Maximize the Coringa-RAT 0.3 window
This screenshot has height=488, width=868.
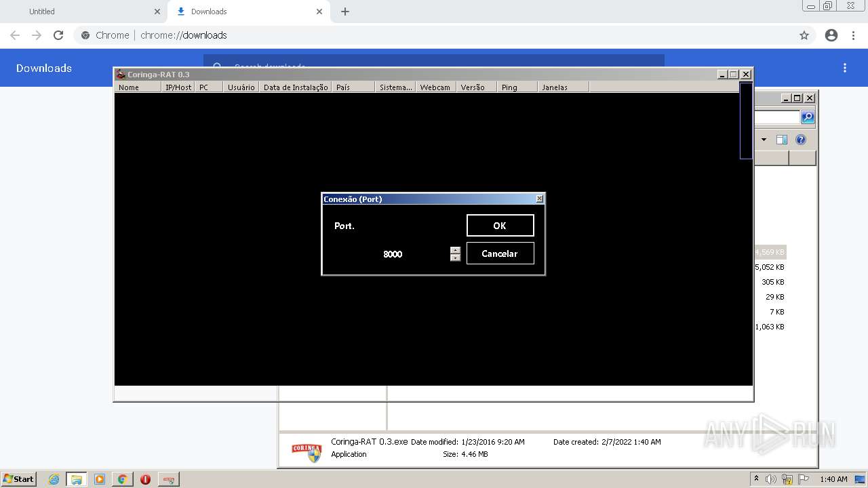point(734,75)
